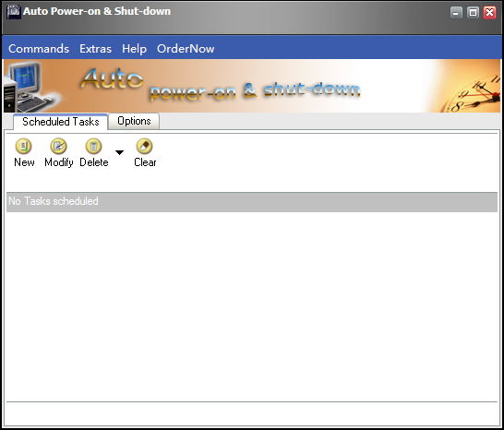The width and height of the screenshot is (504, 430).
Task: Click the New label text
Action: click(24, 162)
